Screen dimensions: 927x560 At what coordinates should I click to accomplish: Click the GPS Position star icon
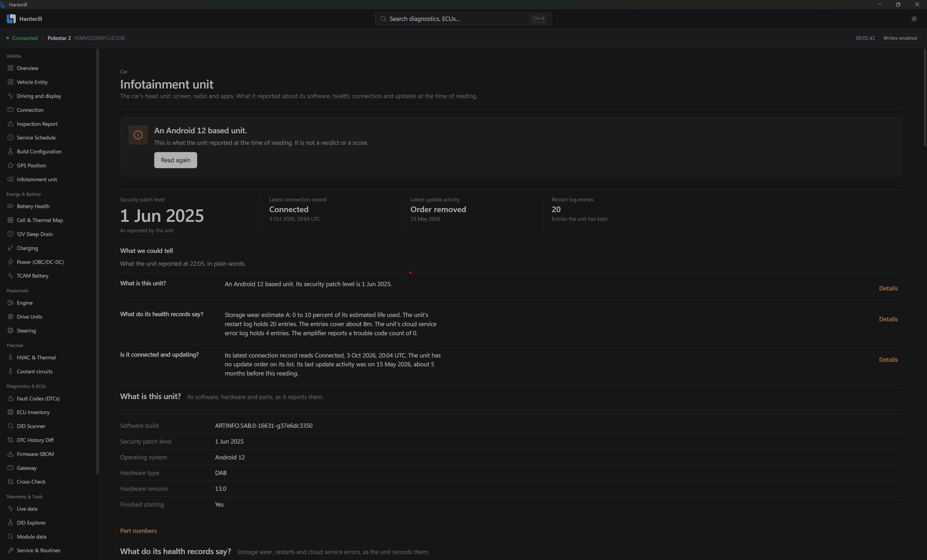coord(10,165)
